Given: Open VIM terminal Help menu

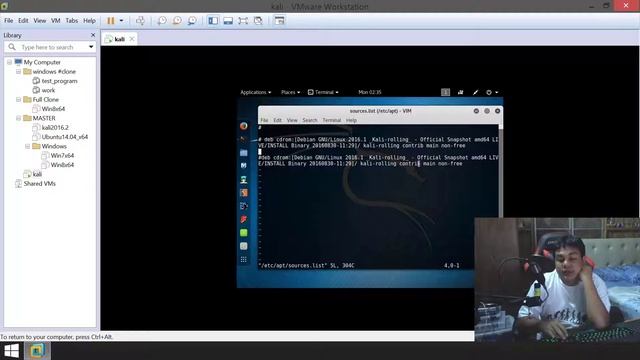Looking at the screenshot, I should point(351,120).
